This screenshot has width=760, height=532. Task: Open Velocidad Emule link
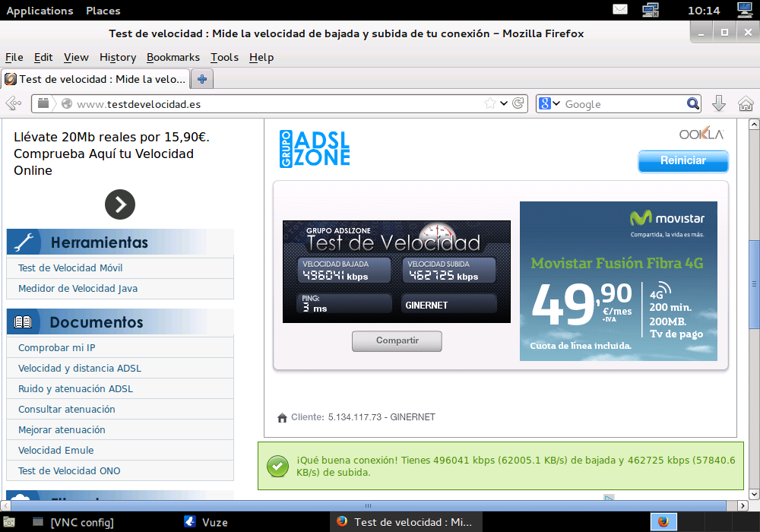coord(55,450)
